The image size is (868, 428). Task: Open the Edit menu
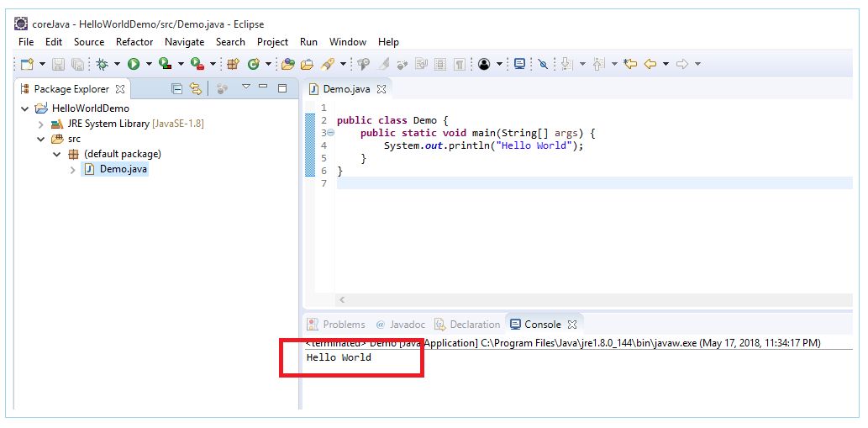tap(54, 42)
